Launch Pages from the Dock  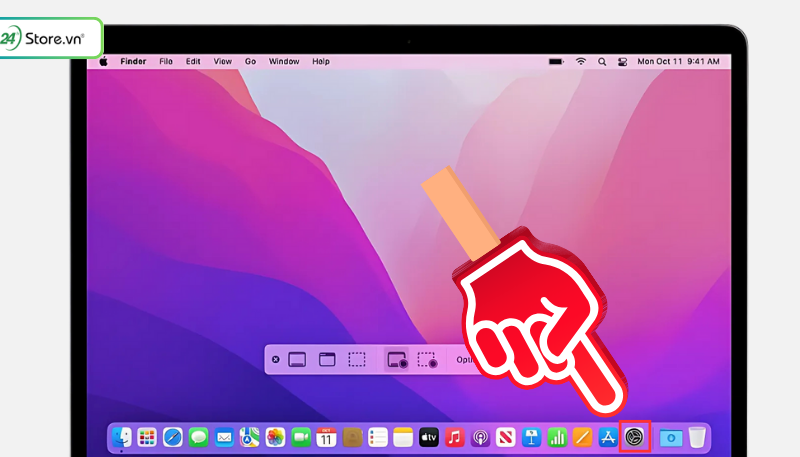pos(583,437)
